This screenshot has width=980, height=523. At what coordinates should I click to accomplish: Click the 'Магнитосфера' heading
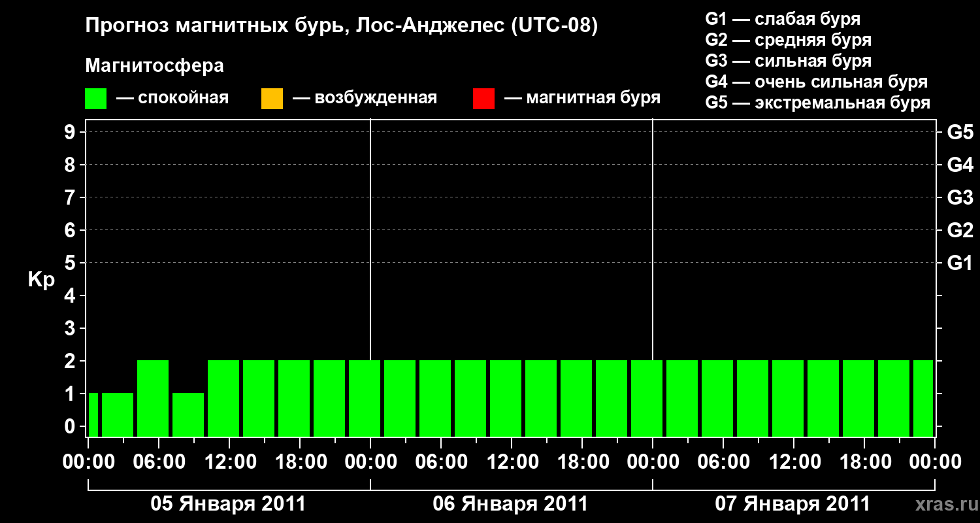coord(154,66)
